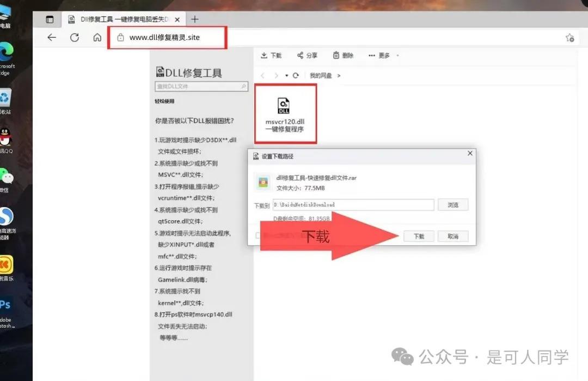Screen dimensions: 588x381
Task: Click the download path input field
Action: coord(353,205)
